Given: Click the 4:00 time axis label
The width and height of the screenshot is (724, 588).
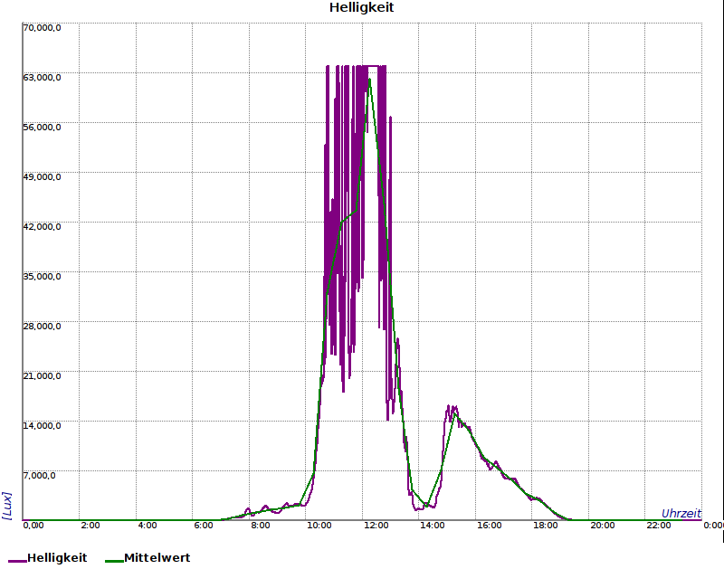Looking at the screenshot, I should (x=147, y=526).
